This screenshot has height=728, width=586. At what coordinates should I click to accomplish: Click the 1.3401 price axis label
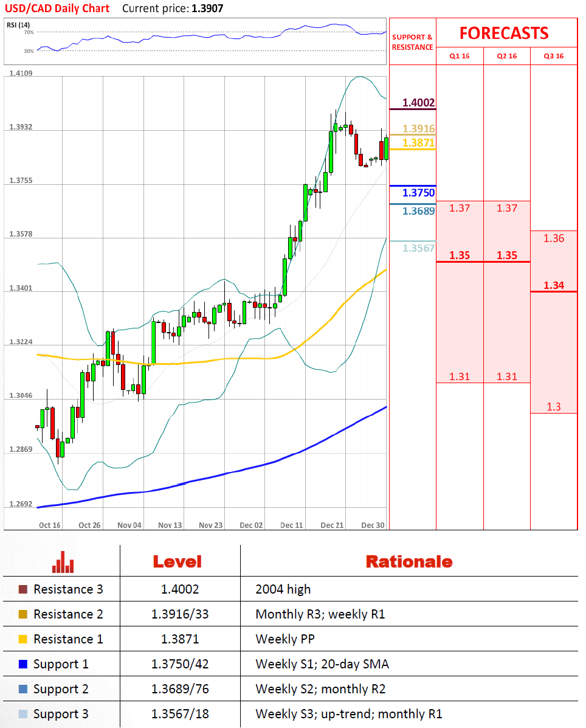point(21,288)
